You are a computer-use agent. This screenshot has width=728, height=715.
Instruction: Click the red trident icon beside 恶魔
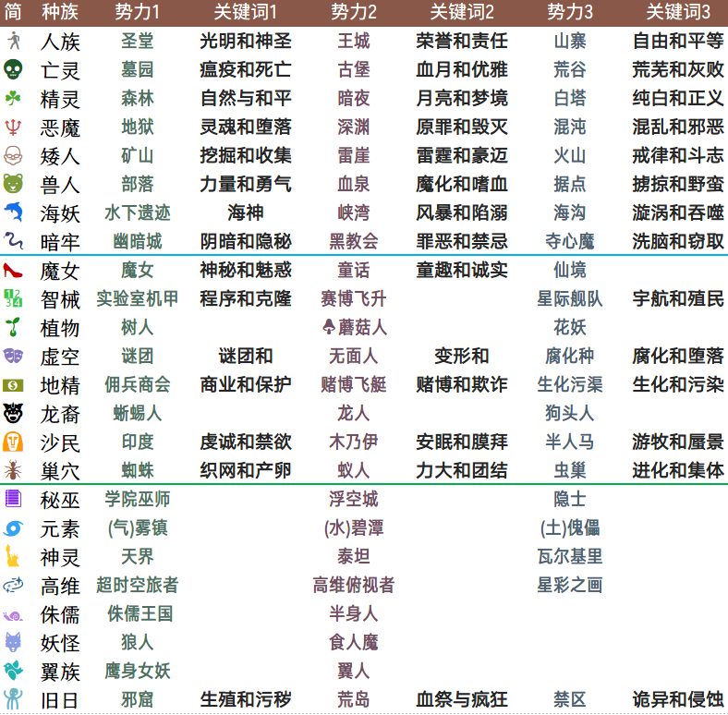point(13,127)
